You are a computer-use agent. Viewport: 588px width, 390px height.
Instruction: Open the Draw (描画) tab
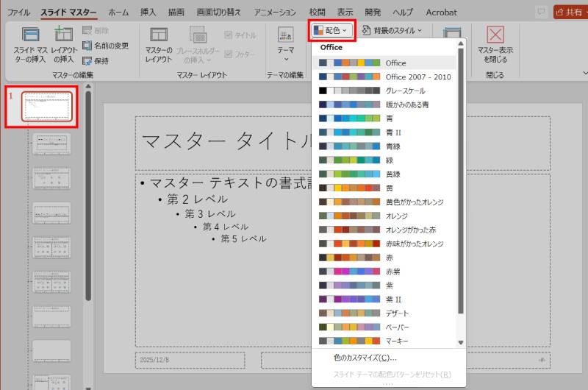176,13
